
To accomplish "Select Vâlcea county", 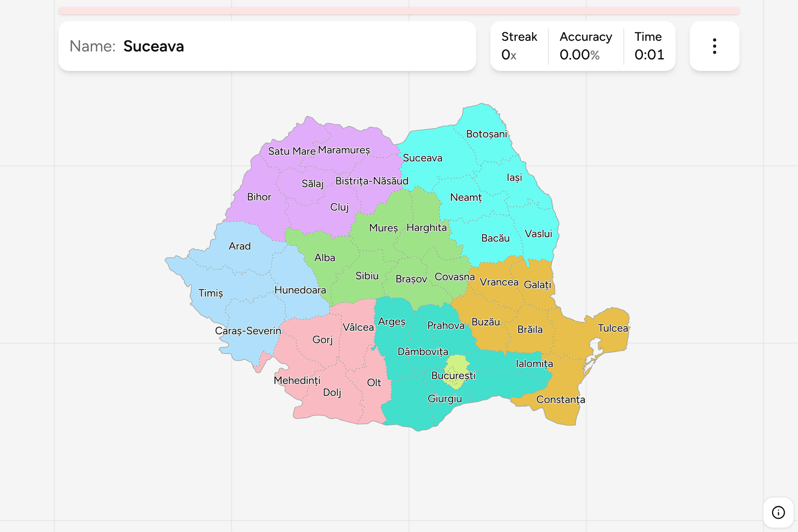I will [x=358, y=327].
